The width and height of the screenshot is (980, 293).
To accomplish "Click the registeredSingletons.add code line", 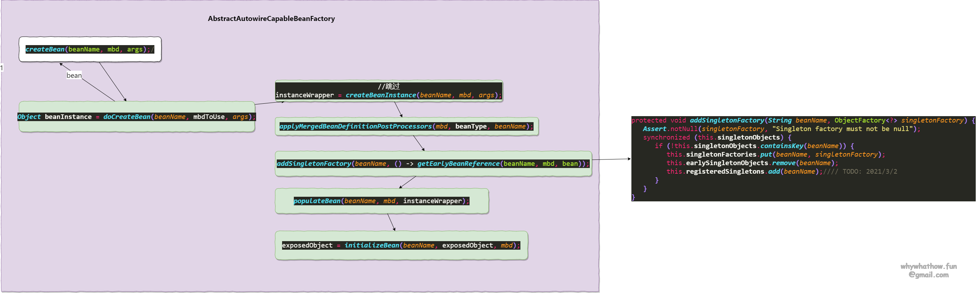I will 744,172.
